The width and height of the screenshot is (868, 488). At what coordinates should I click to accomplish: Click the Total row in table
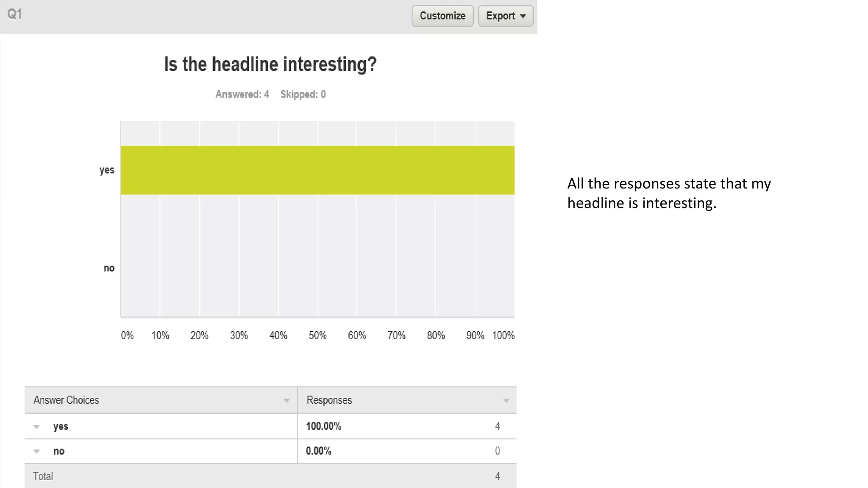(x=270, y=476)
